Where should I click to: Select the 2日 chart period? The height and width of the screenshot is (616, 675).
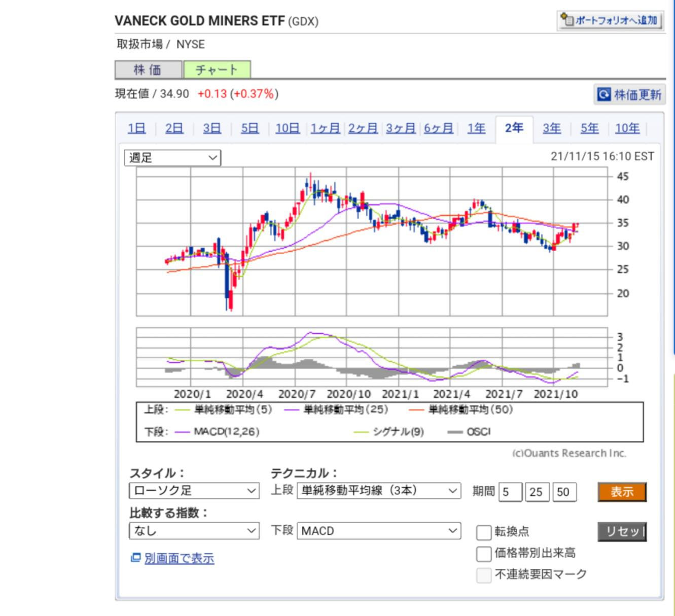(174, 128)
